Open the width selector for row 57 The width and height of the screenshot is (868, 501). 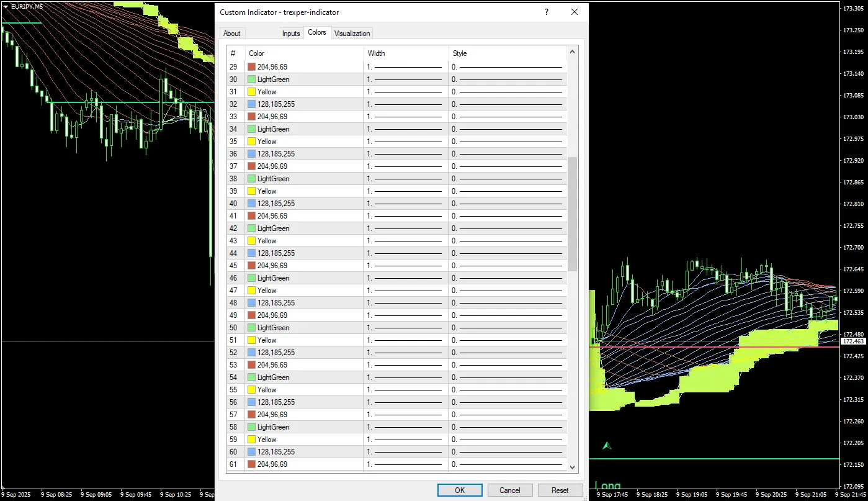[406, 415]
